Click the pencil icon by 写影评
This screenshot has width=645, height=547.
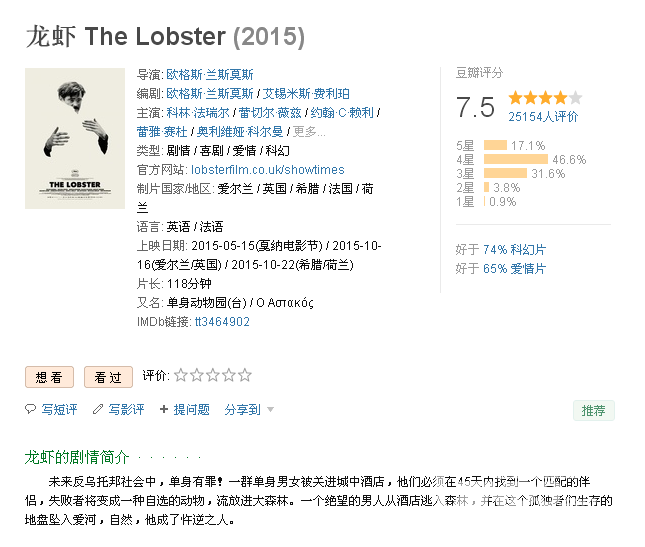pyautogui.click(x=98, y=409)
